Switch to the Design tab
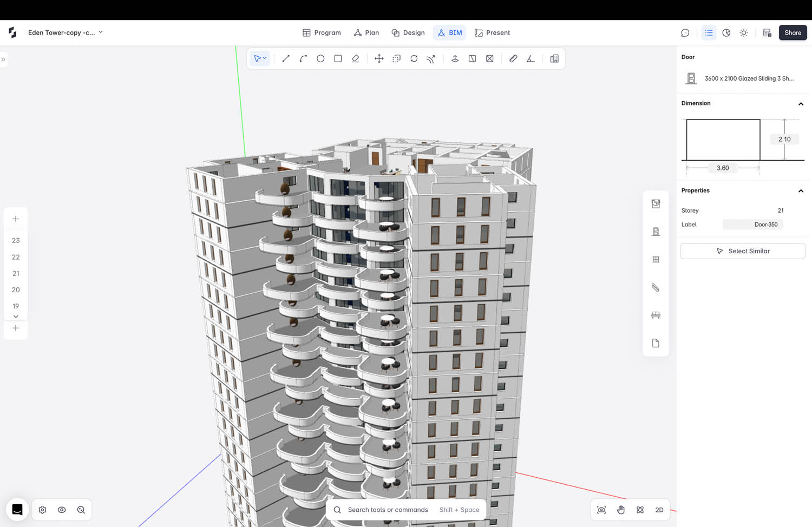The image size is (812, 527). [408, 33]
